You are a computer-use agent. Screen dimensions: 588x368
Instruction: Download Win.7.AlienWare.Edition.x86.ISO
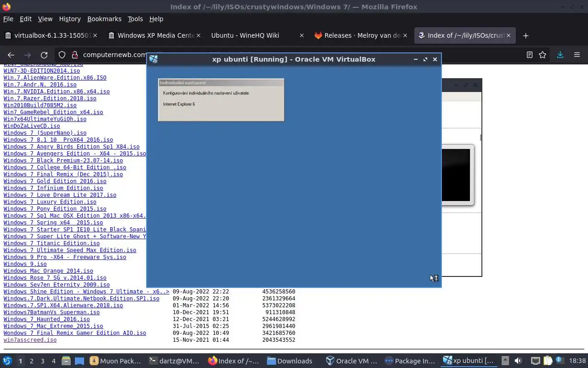tap(55, 78)
